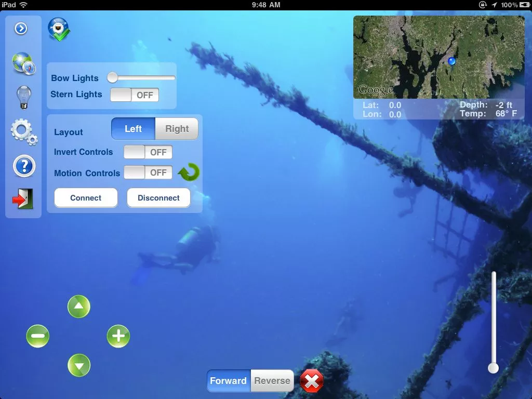
Task: Tap the connection status icon with checkmark
Action: tap(59, 29)
